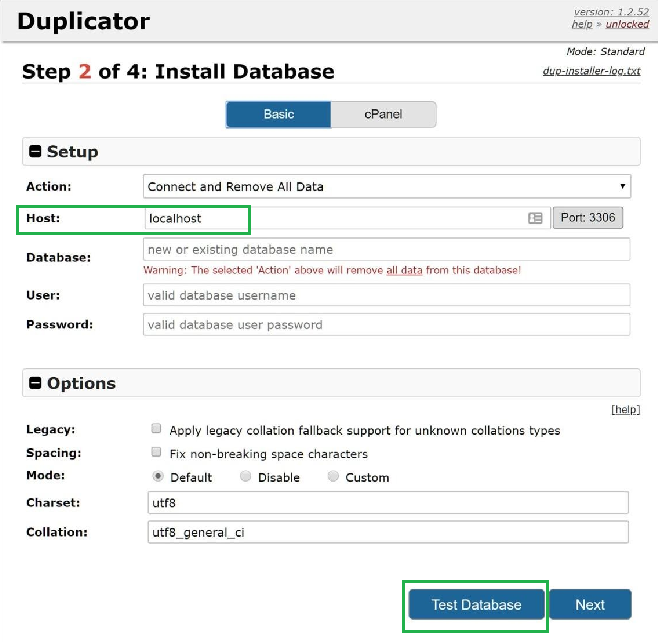
Task: Select the Custom mode radio button
Action: click(333, 476)
